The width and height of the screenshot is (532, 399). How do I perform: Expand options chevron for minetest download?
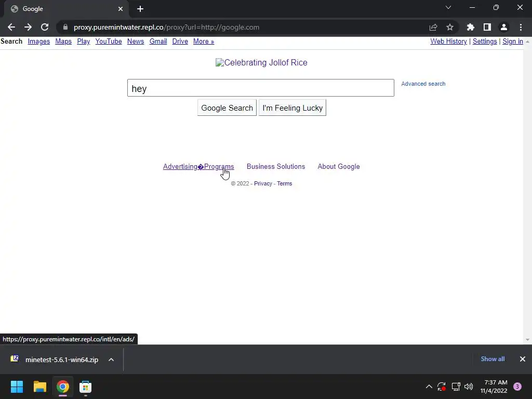click(111, 360)
